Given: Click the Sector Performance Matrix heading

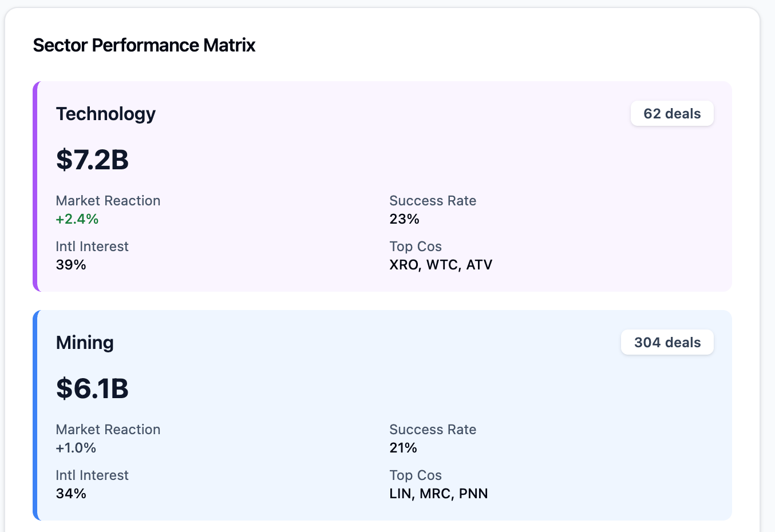Looking at the screenshot, I should (144, 45).
